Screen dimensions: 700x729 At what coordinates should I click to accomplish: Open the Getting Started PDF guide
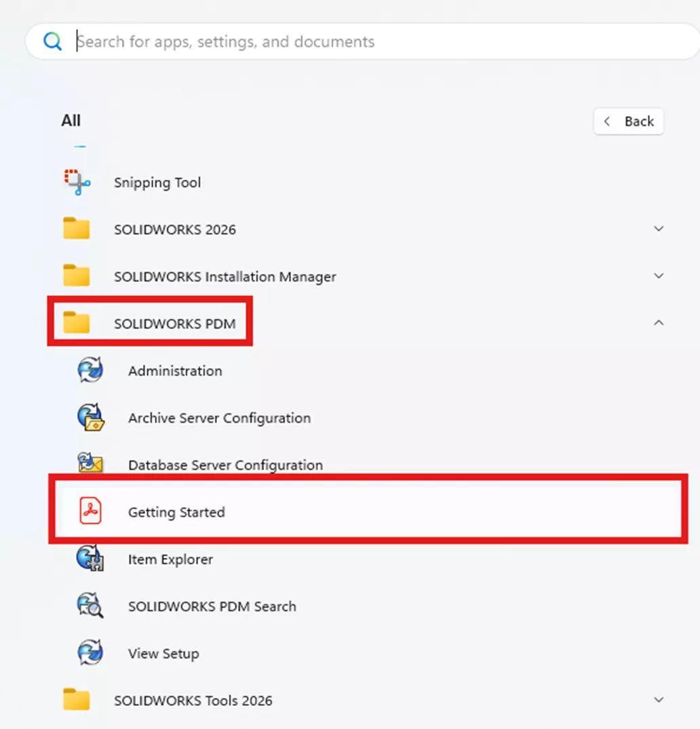(x=176, y=512)
